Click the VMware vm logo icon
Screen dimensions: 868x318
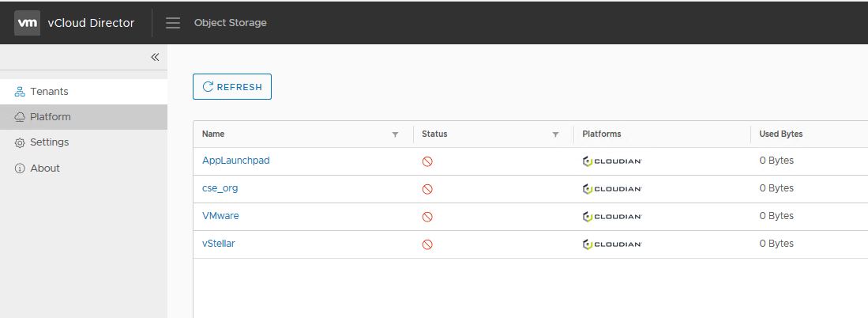28,23
